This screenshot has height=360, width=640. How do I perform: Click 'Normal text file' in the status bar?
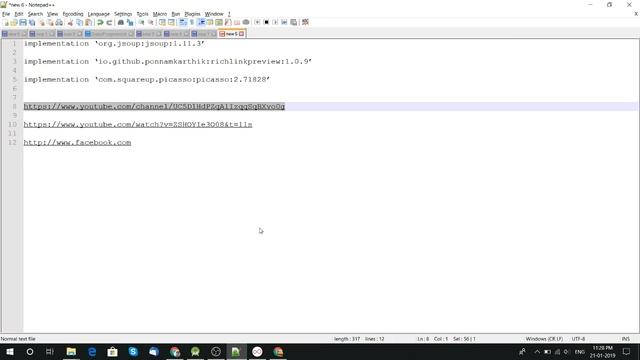18,339
